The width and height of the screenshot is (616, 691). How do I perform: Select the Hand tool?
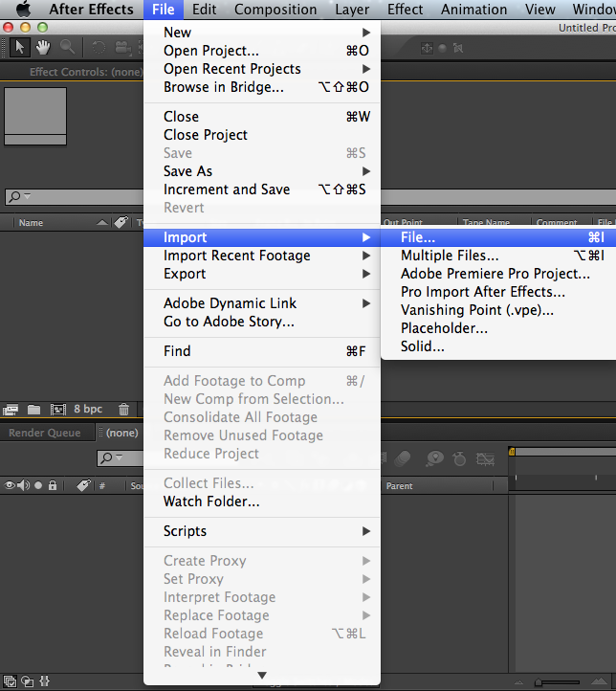(x=43, y=48)
